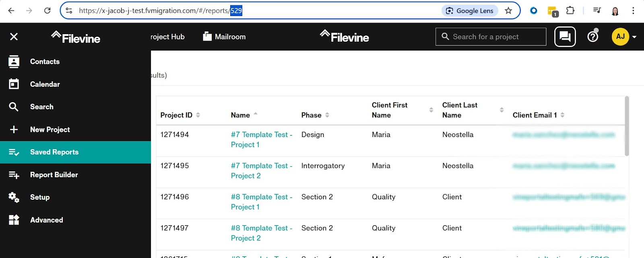Image resolution: width=644 pixels, height=258 pixels.
Task: Open the Chrome three-dot menu
Action: pos(633,11)
